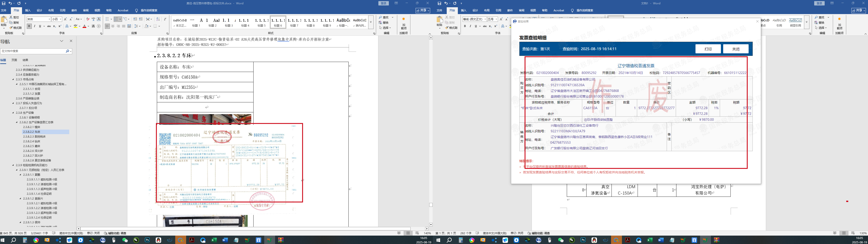868x244 pixels.
Task: Open line spacing dropdown in 投标文件 window
Action: [140, 26]
